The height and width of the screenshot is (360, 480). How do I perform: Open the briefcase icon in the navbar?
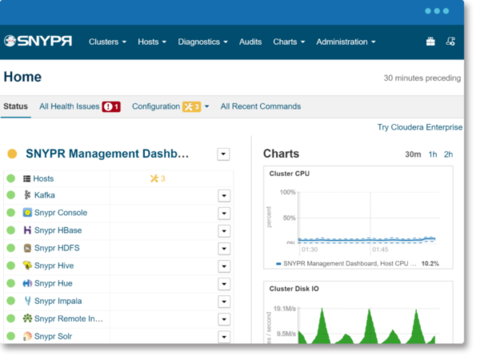(430, 42)
